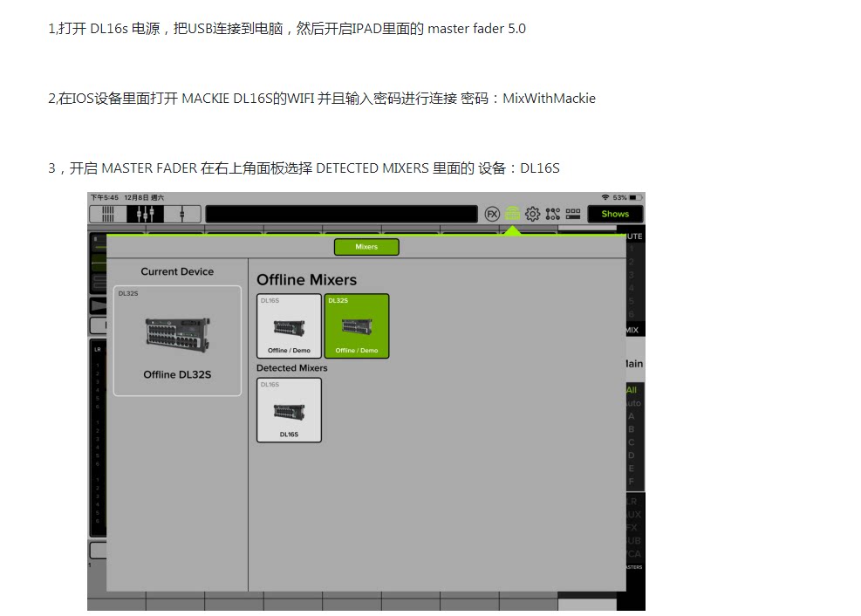Click the Current Device DL32S card
The height and width of the screenshot is (616, 861).
(177, 340)
